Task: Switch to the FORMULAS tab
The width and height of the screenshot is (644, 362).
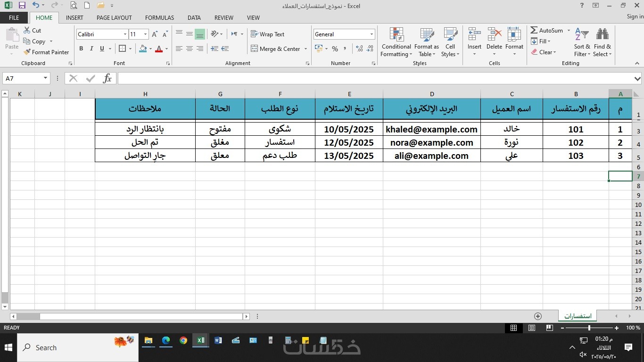Action: (159, 18)
